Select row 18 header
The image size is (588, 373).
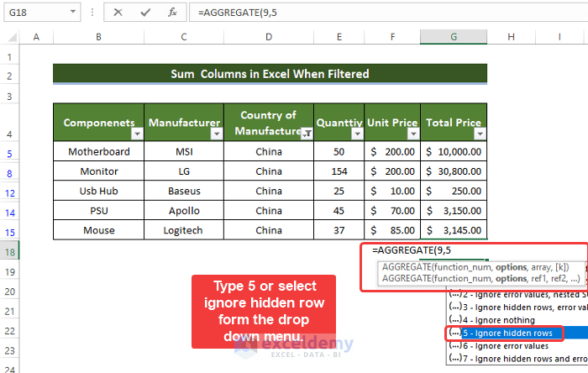coord(9,252)
